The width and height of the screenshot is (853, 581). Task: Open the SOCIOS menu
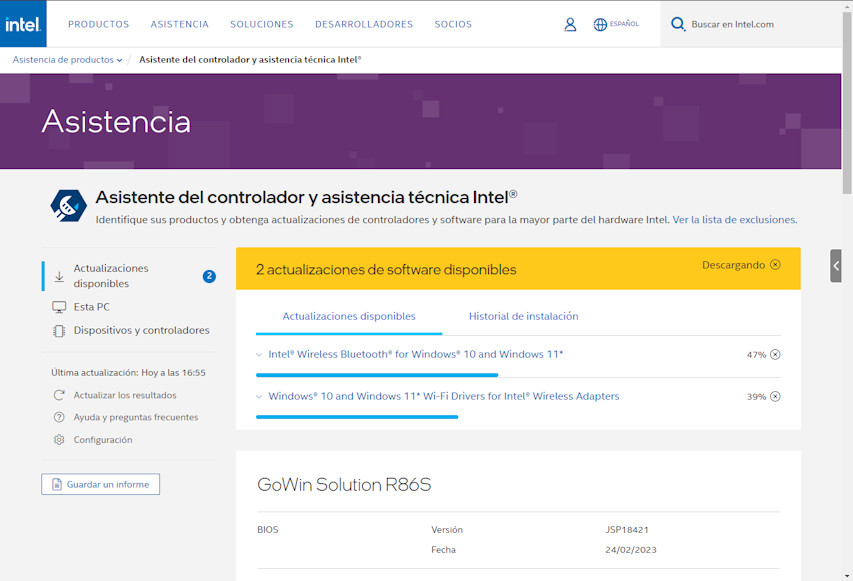point(453,24)
